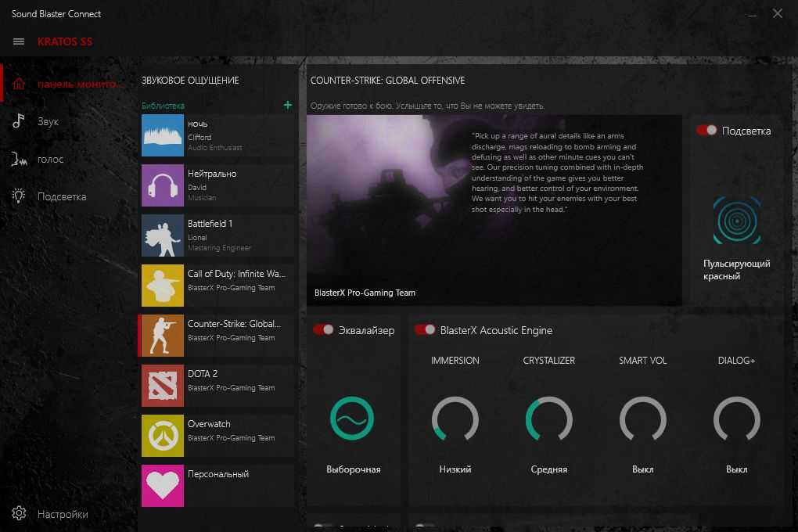
Task: Select the Overwatch profile icon
Action: click(163, 436)
